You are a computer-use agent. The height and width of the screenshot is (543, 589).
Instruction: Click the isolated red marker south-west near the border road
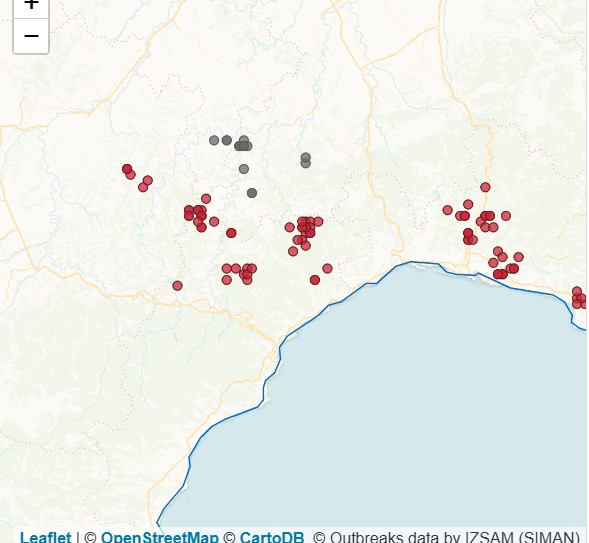pyautogui.click(x=177, y=286)
